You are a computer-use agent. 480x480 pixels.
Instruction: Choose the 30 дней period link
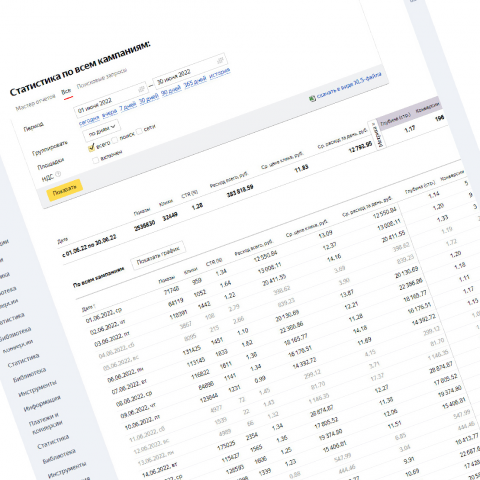click(149, 98)
